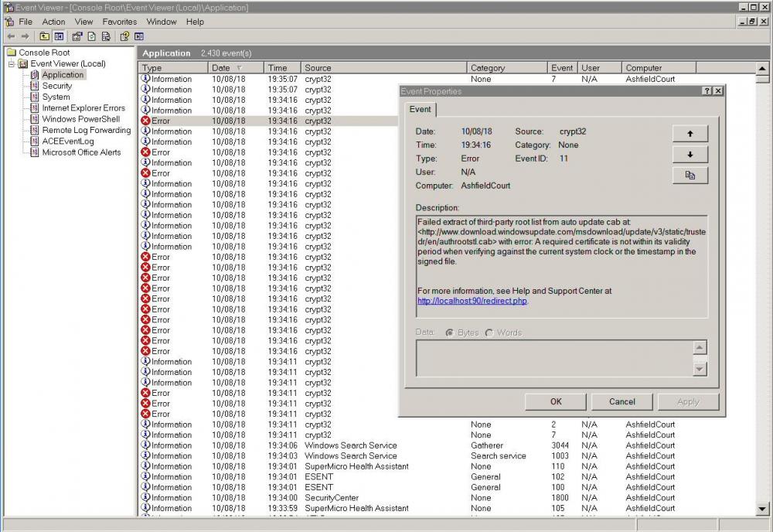Click the Refresh toolbar icon
The image size is (773, 532).
pyautogui.click(x=91, y=36)
